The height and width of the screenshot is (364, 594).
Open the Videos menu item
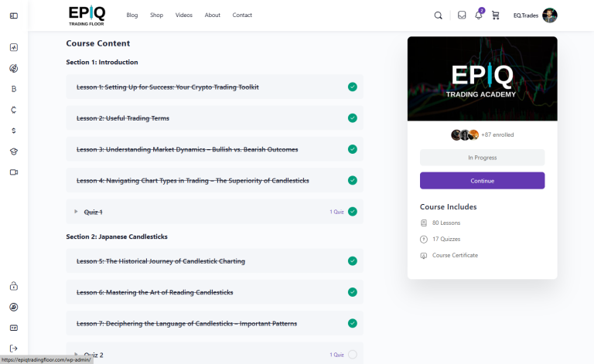[x=184, y=15]
